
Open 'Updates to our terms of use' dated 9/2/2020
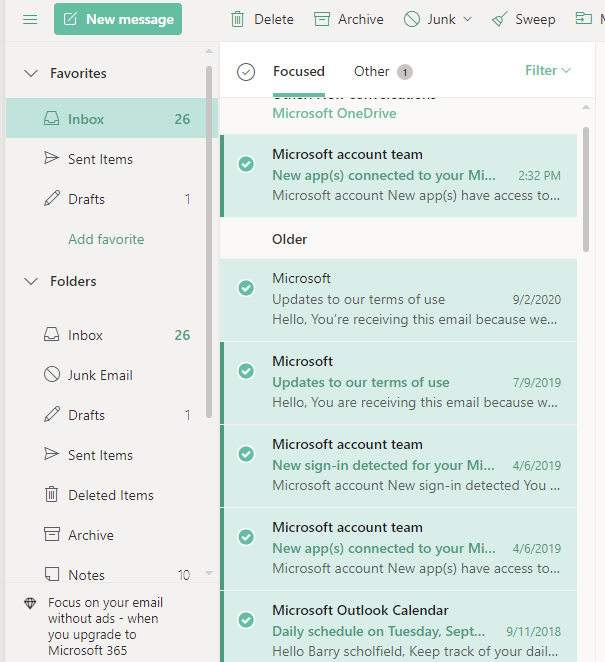(399, 300)
